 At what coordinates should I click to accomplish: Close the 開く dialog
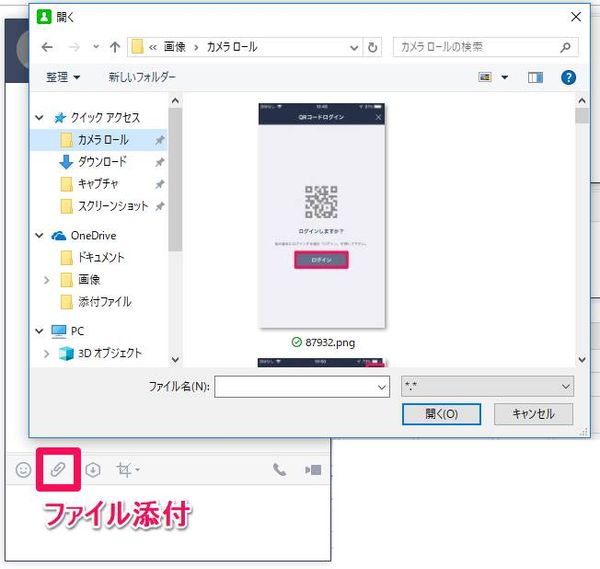point(576,17)
